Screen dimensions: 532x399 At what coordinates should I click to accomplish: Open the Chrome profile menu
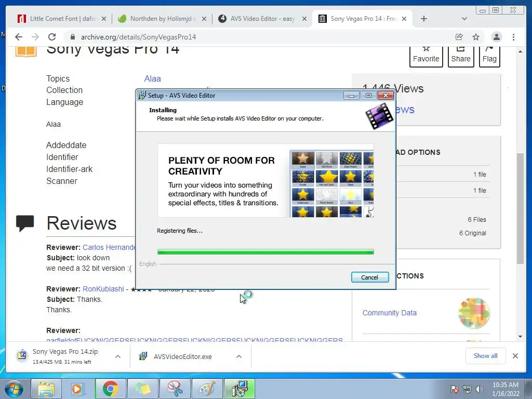click(496, 37)
